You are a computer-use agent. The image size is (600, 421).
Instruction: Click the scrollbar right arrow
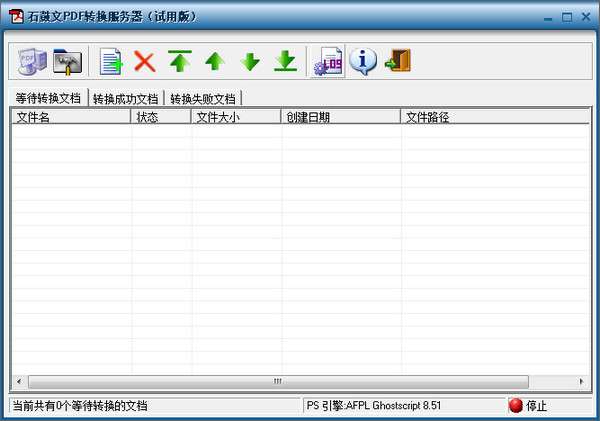click(x=581, y=381)
